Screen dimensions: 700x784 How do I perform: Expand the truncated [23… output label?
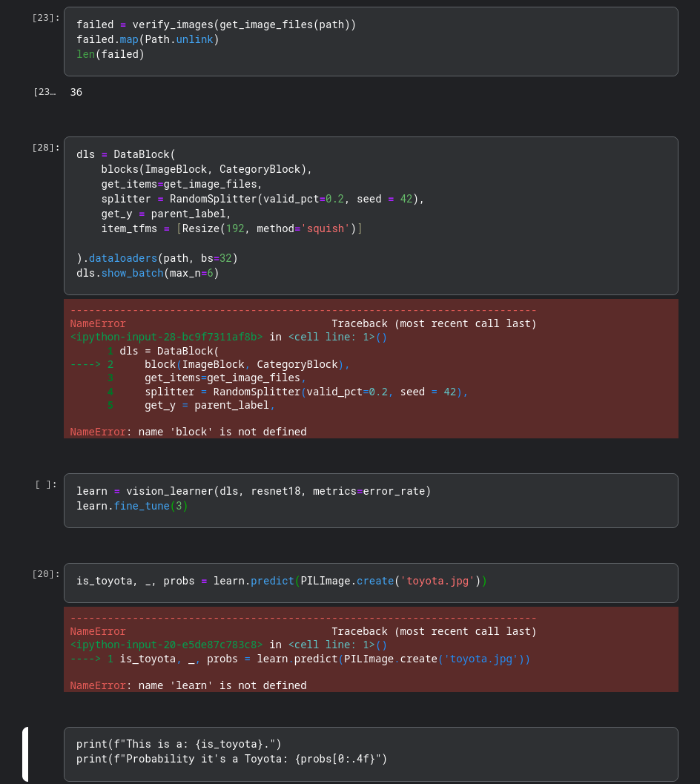point(44,92)
